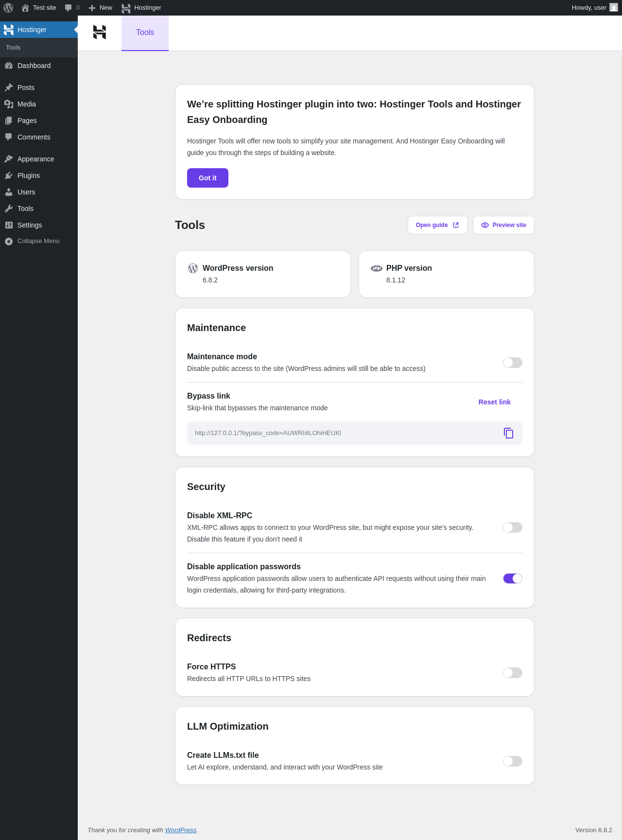Click the Open guide button
Screen dimensions: 622x840
pos(437,225)
